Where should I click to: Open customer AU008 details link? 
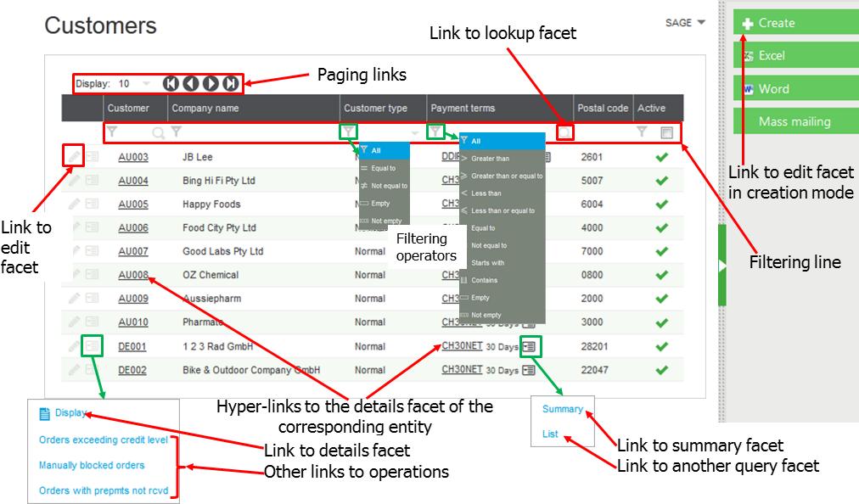(x=133, y=275)
